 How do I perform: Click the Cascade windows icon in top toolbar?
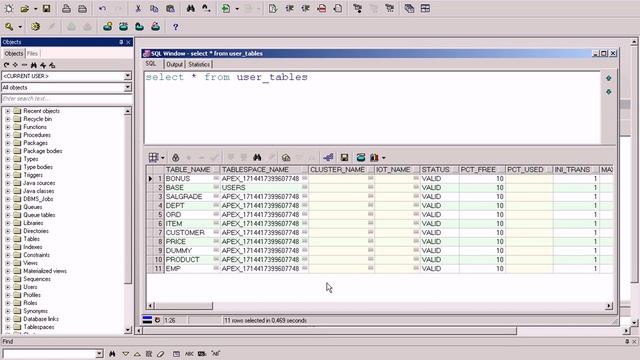tap(409, 9)
